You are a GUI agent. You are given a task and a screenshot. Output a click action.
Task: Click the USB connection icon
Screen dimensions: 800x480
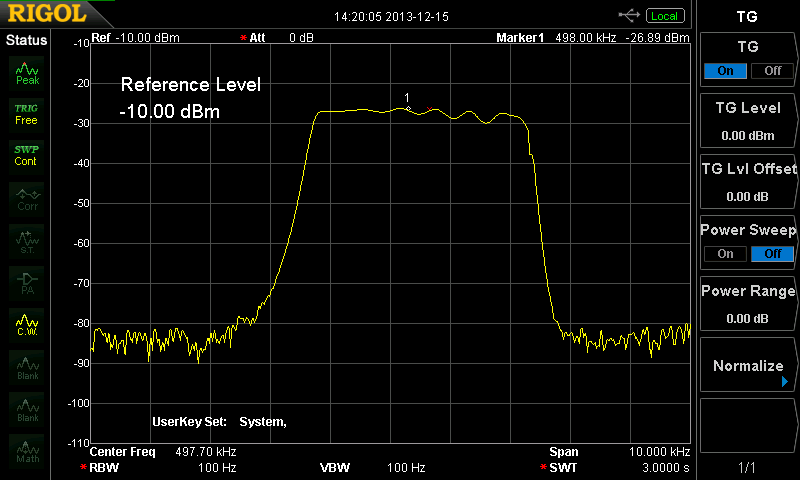629,16
